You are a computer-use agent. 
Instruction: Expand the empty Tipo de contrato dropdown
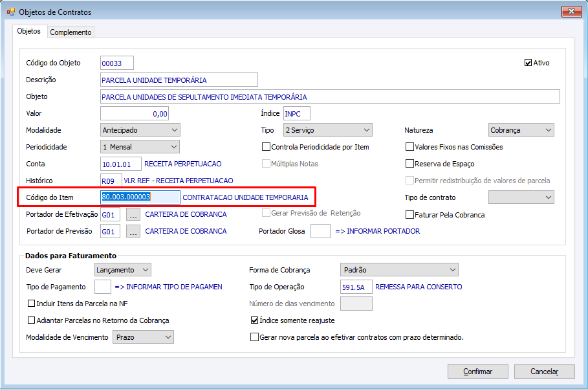pyautogui.click(x=521, y=197)
